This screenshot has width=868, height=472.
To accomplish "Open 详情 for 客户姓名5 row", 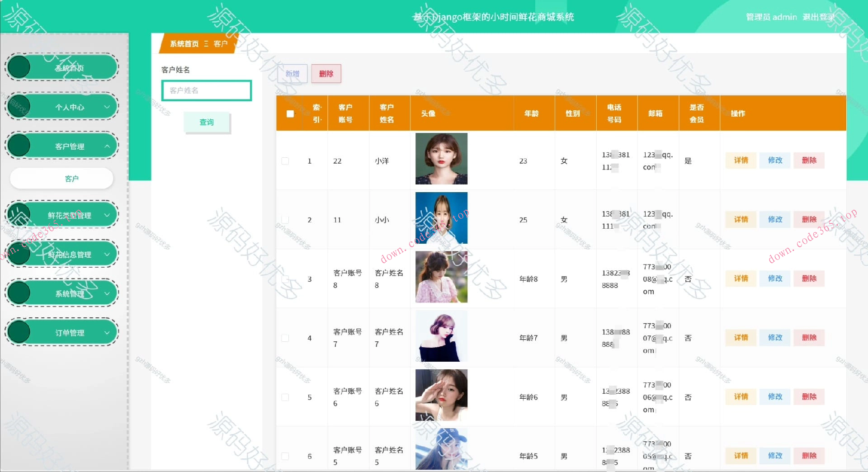I will (741, 456).
